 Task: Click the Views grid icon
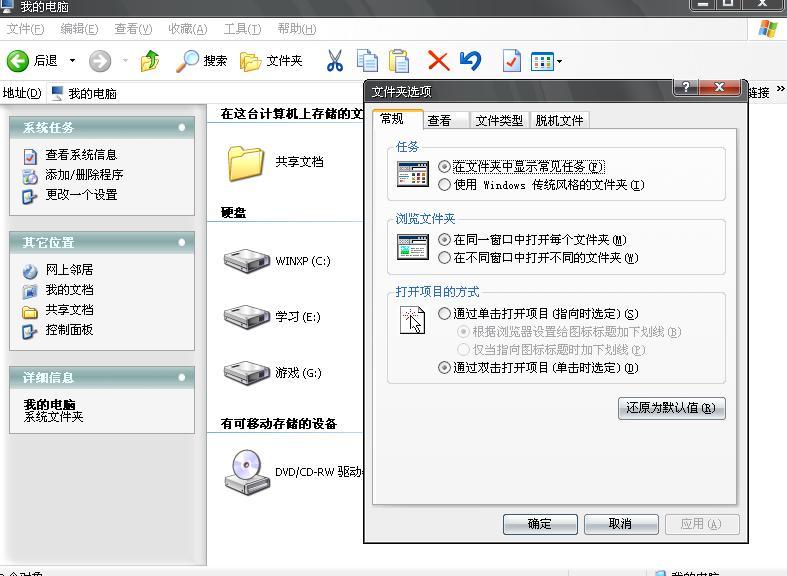click(542, 62)
